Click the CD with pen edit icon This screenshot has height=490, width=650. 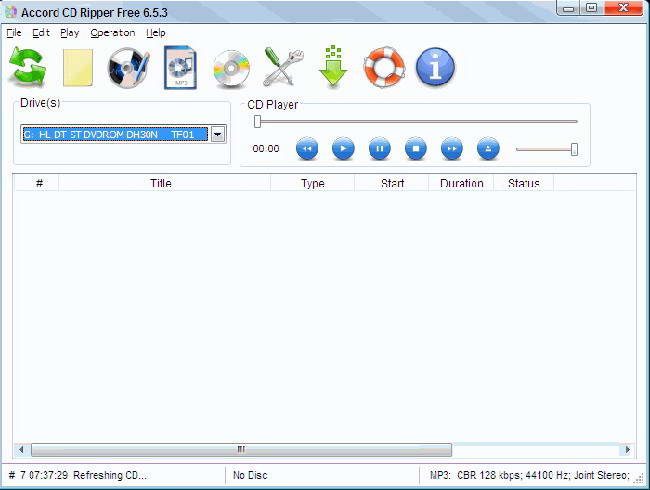coord(129,68)
